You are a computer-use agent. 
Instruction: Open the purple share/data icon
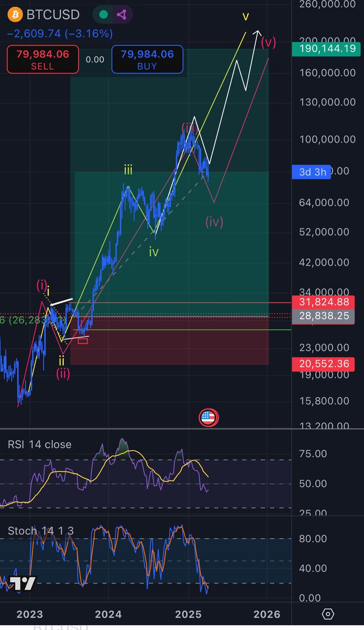point(122,15)
